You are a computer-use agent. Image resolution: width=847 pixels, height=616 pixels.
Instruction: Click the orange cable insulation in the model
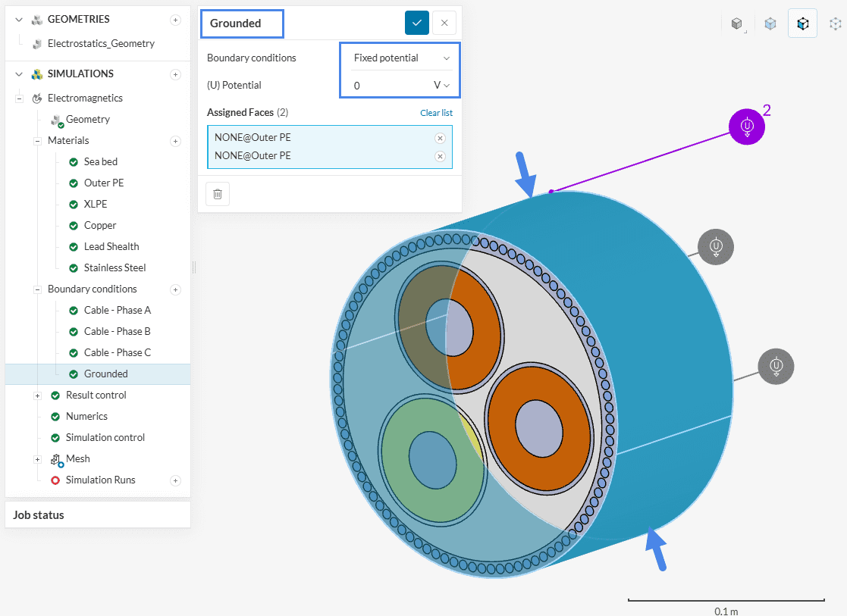[500, 424]
